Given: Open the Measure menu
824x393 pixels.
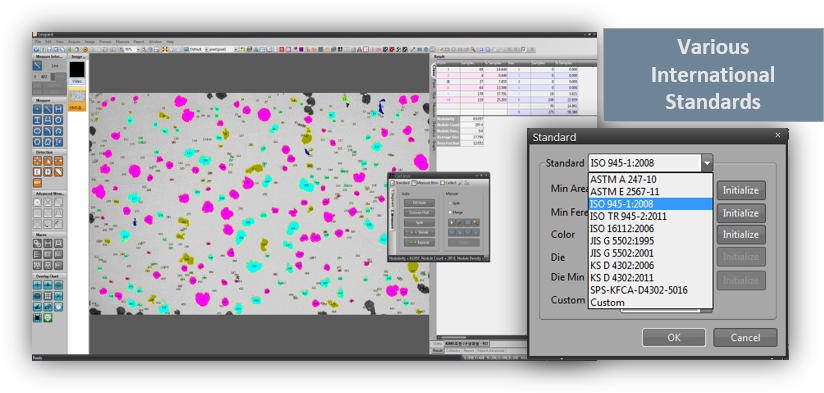Looking at the screenshot, I should pyautogui.click(x=122, y=42).
